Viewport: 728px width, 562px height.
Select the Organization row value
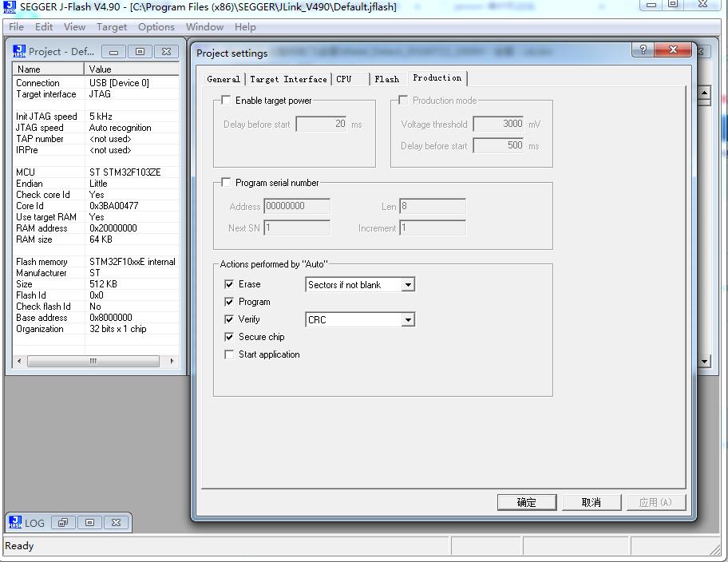click(118, 329)
